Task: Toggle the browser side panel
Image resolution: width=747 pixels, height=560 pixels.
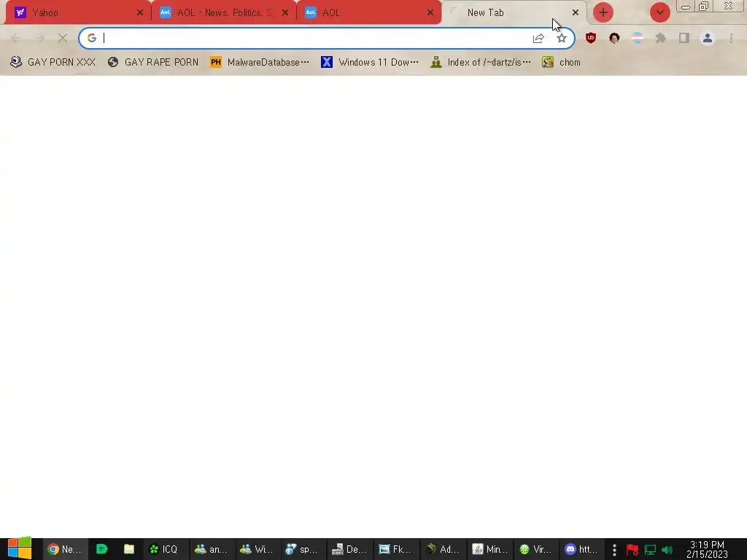Action: (684, 38)
